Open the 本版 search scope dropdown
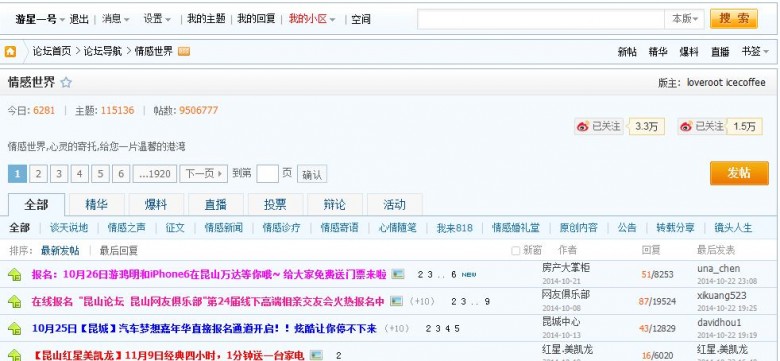The image size is (780, 361). pyautogui.click(x=684, y=19)
